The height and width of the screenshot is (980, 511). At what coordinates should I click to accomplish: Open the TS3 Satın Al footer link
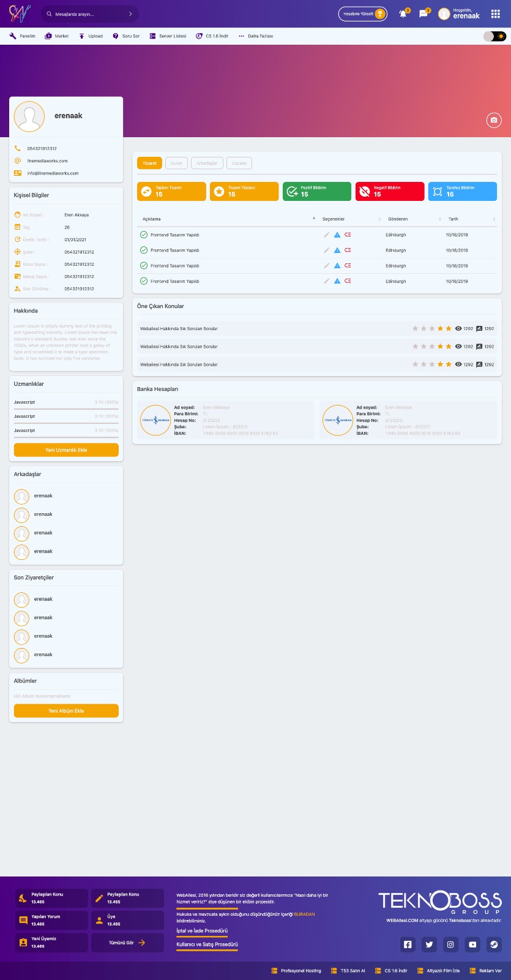tap(348, 971)
